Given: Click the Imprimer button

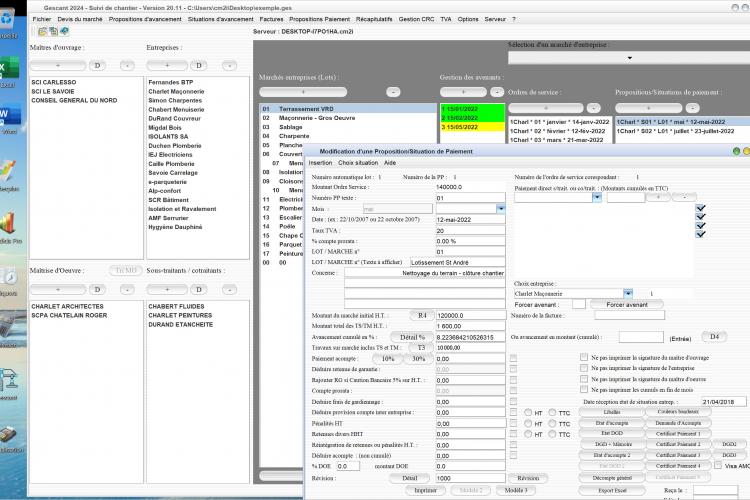Looking at the screenshot, I should (x=425, y=490).
